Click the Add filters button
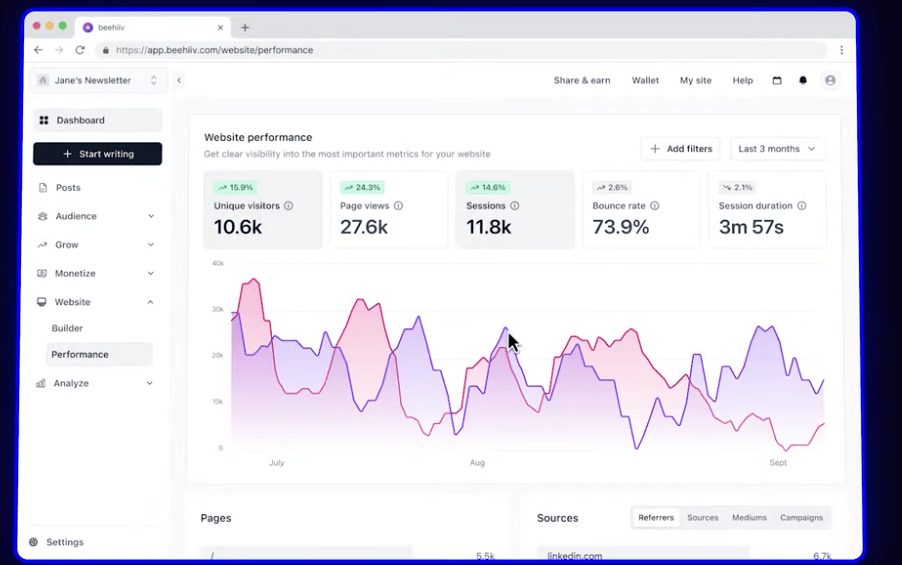This screenshot has height=565, width=902. (681, 148)
